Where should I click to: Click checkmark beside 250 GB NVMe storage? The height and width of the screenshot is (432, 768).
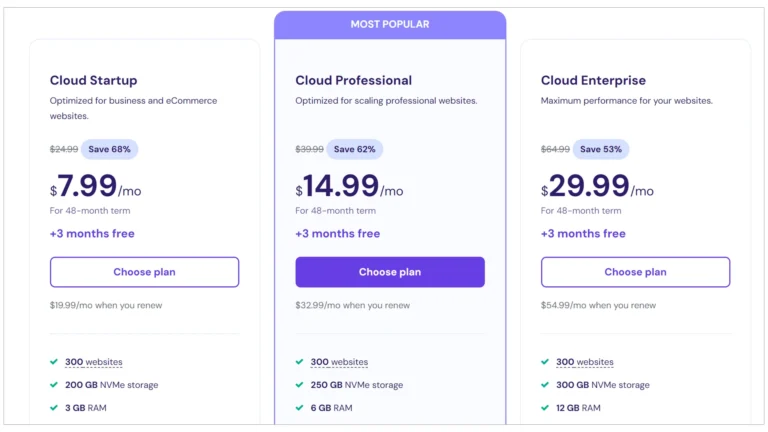point(299,385)
